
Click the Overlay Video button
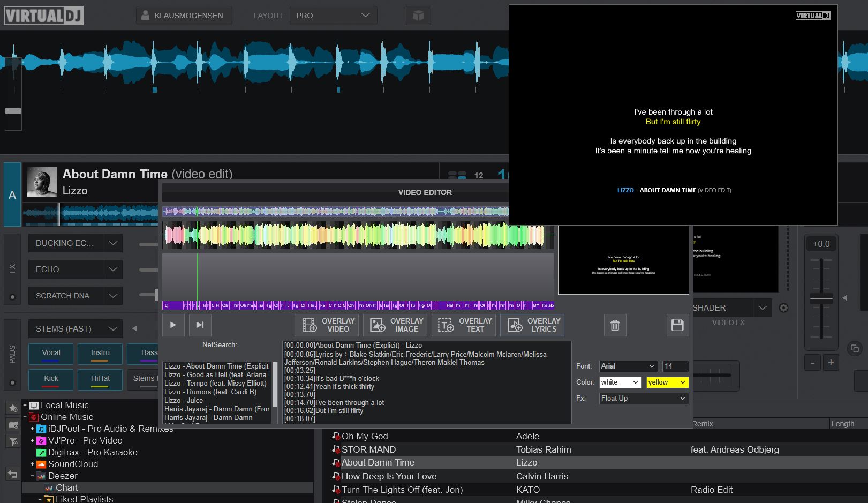coord(327,325)
